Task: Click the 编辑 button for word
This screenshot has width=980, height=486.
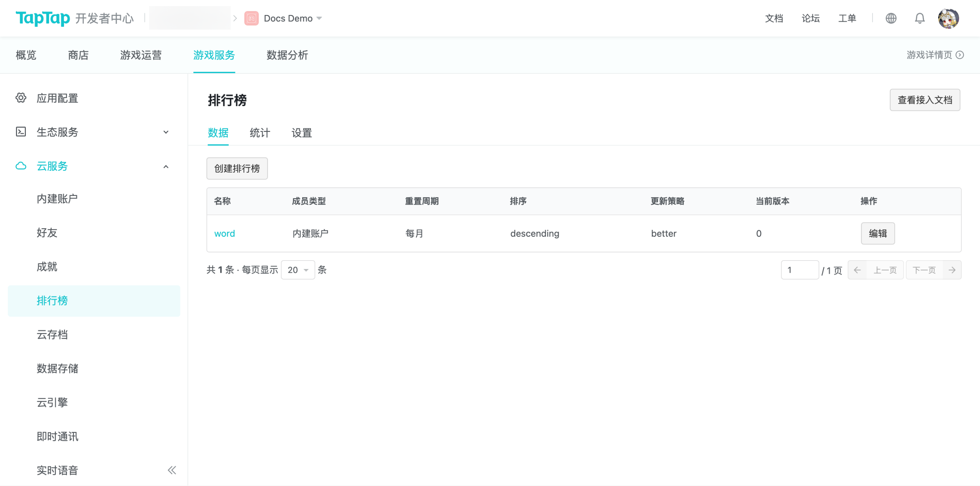Action: click(878, 234)
